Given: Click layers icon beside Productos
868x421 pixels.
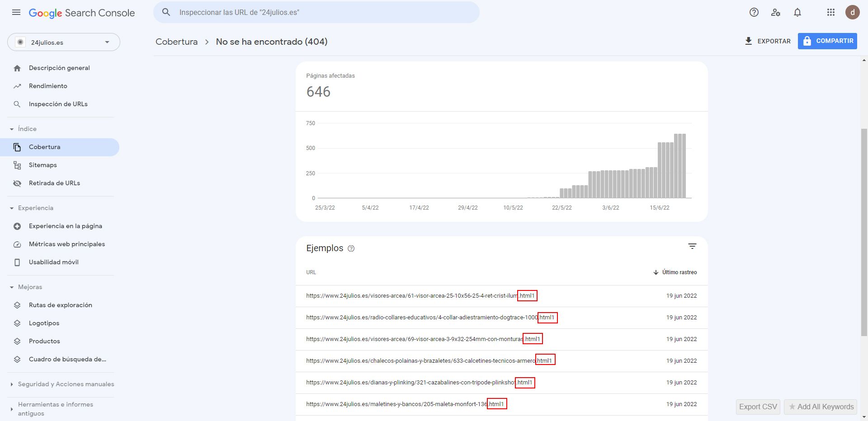Looking at the screenshot, I should (17, 341).
